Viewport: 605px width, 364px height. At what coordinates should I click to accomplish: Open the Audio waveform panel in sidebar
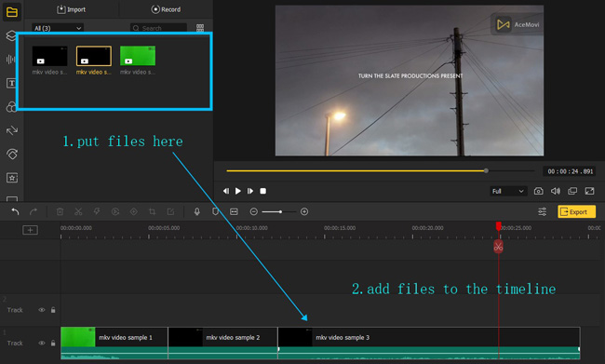[11, 59]
